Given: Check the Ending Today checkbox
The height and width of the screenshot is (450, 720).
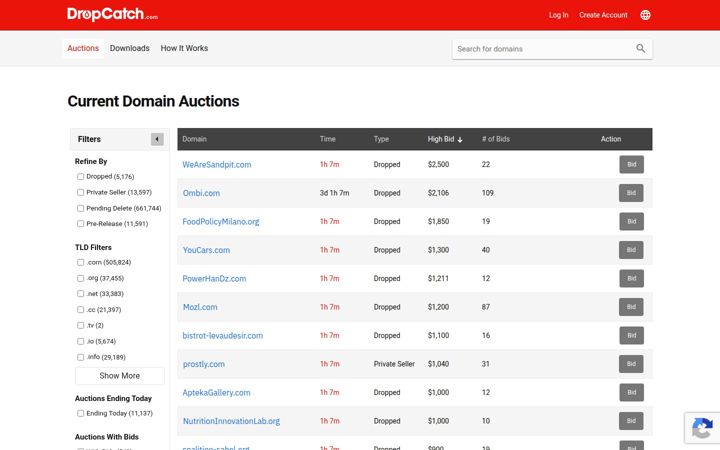Looking at the screenshot, I should tap(81, 414).
